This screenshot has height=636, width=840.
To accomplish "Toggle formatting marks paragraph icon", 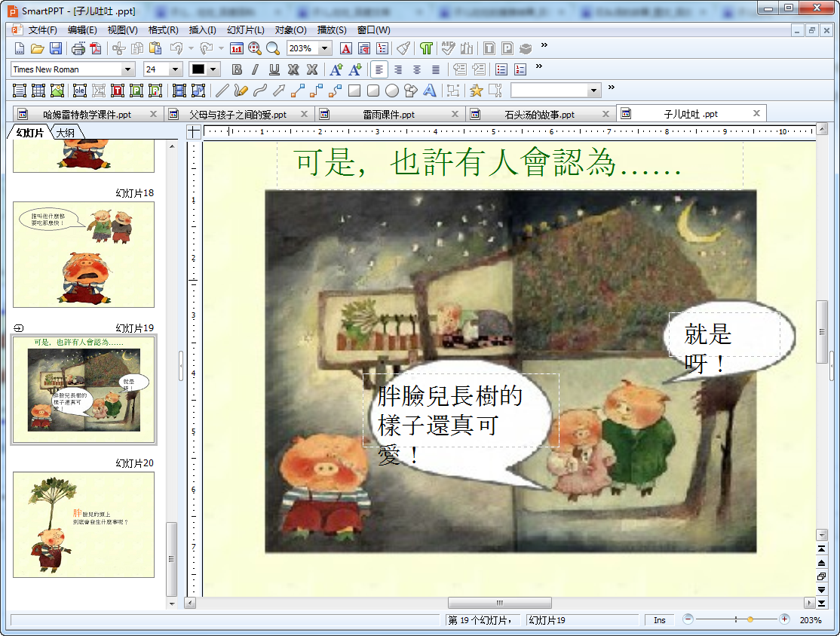I will coord(426,49).
